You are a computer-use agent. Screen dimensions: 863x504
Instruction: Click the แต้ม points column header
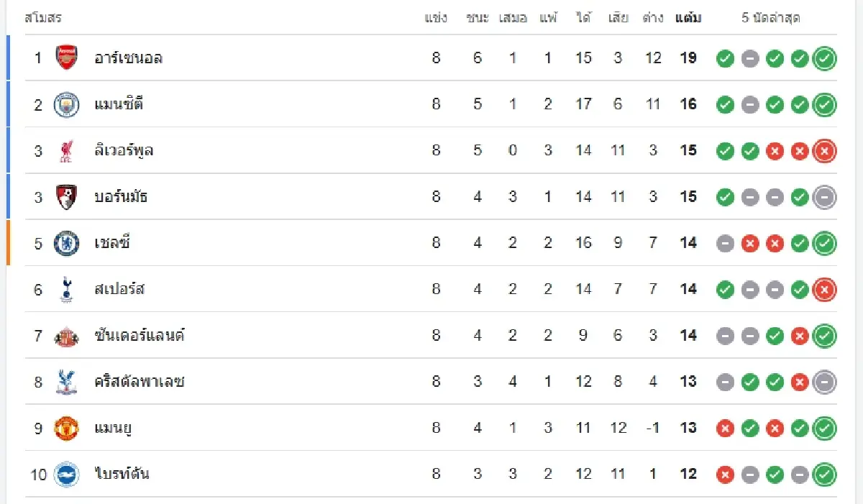pyautogui.click(x=688, y=18)
